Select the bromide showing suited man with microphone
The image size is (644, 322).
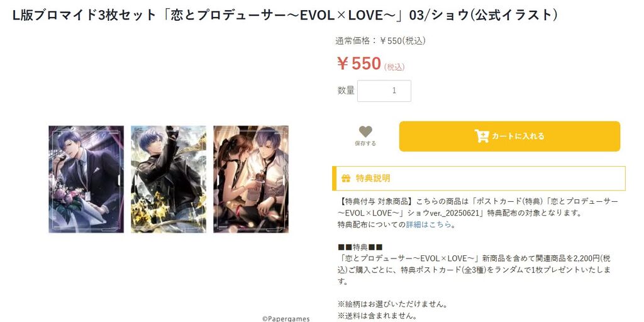coord(86,179)
